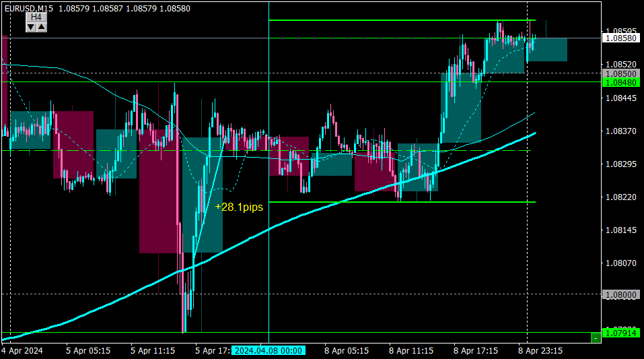Click the 1.08220 price axis label
644x359 pixels.
(x=621, y=197)
